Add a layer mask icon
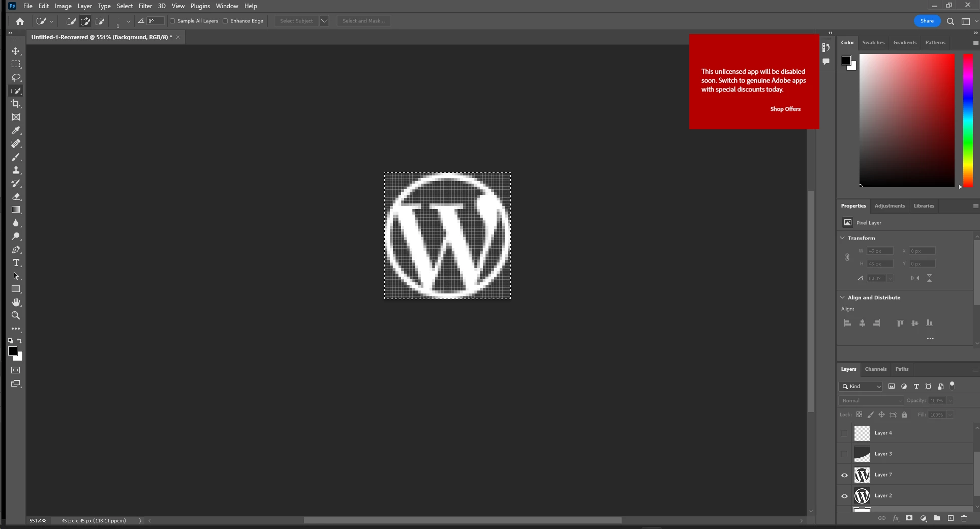Screen dimensions: 980x529 click(909, 518)
